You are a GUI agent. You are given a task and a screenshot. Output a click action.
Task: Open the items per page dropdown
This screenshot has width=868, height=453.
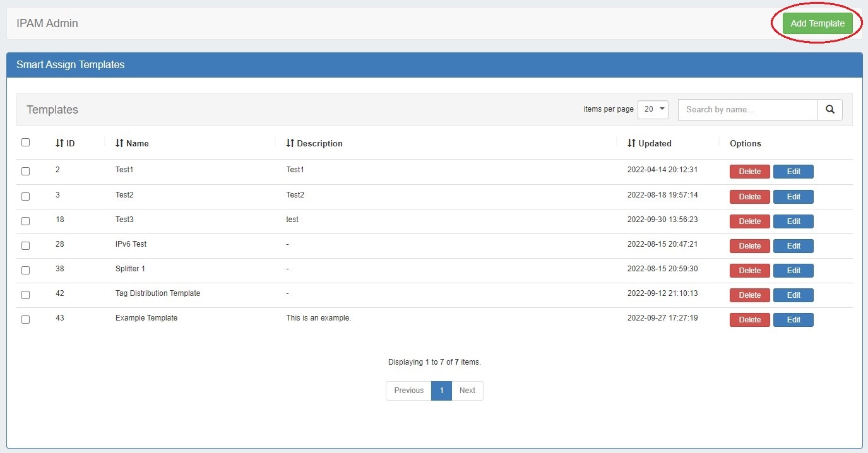tap(653, 109)
